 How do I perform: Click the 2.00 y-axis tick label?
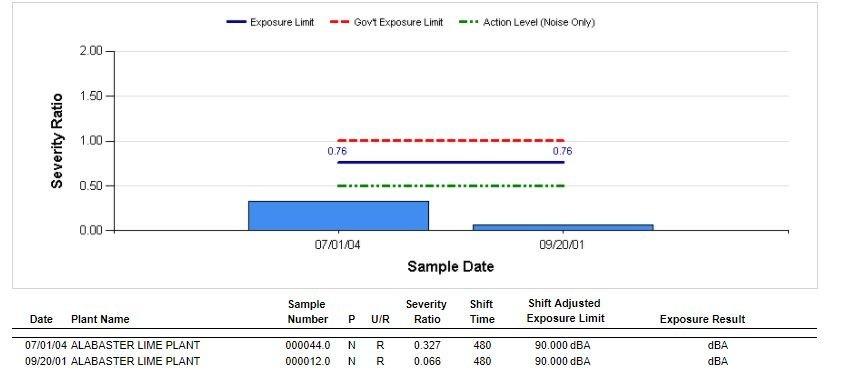tap(90, 52)
